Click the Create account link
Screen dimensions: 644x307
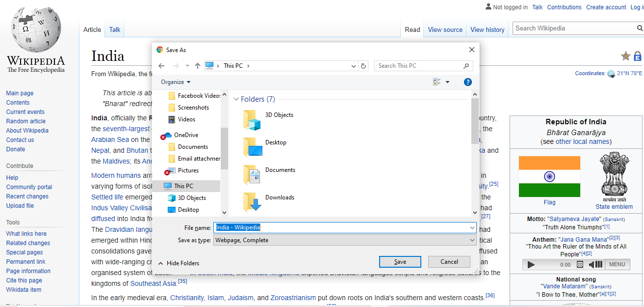click(x=606, y=7)
